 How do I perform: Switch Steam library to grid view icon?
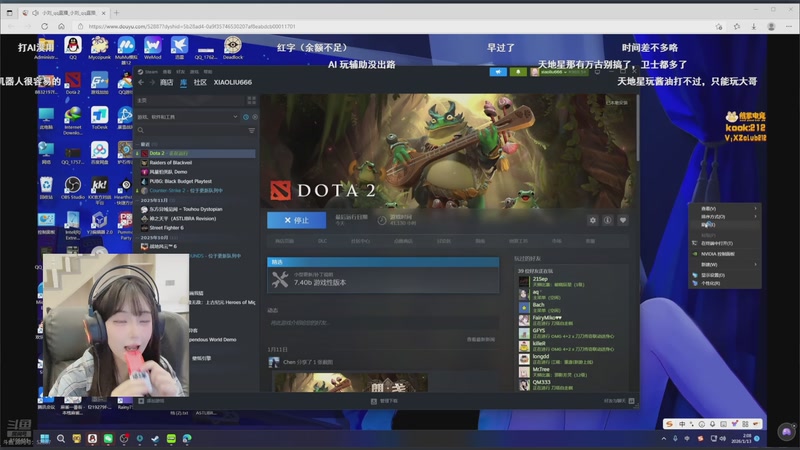coord(252,101)
